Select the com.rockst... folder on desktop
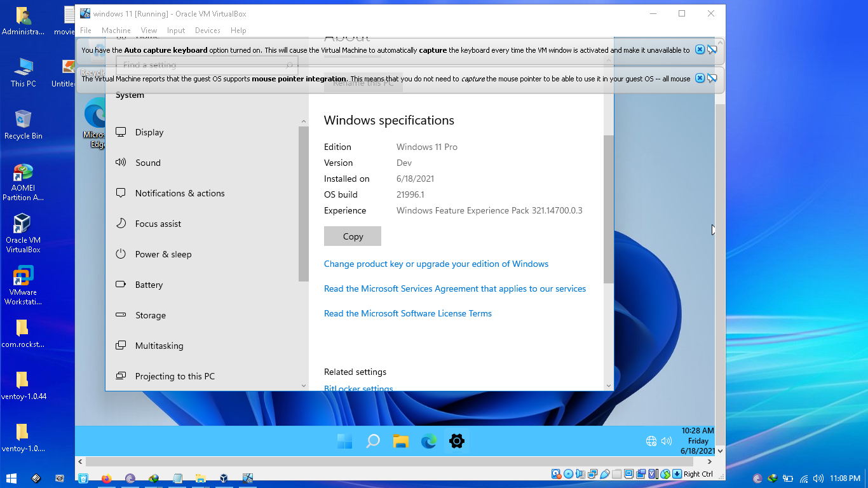This screenshot has height=488, width=868. click(x=23, y=334)
